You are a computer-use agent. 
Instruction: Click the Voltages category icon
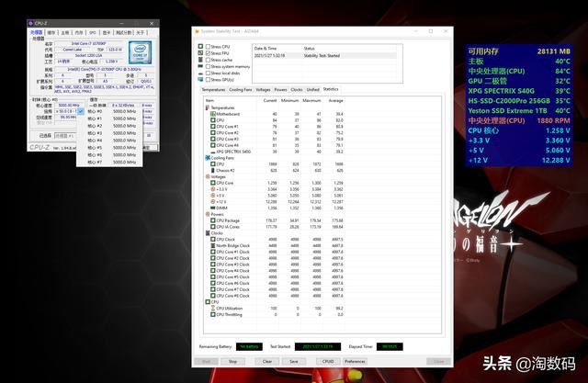pos(208,176)
